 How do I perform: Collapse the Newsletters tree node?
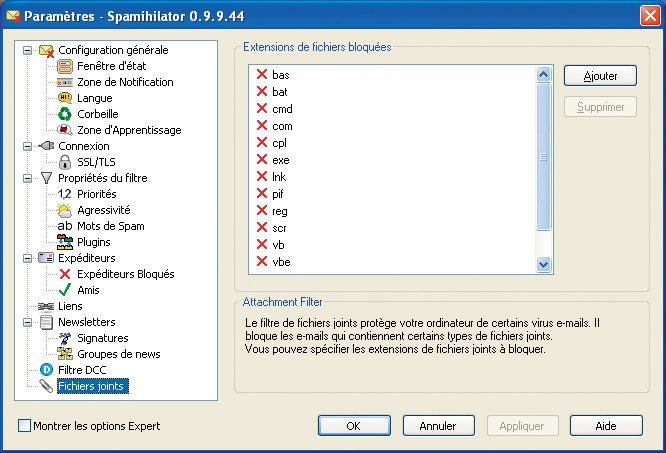[28, 322]
